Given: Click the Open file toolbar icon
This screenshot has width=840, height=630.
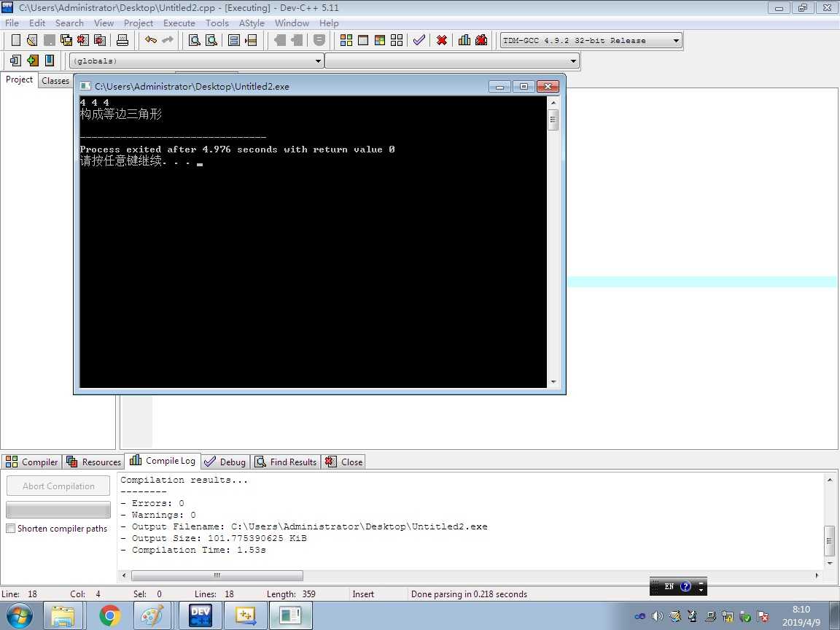Looking at the screenshot, I should [32, 40].
